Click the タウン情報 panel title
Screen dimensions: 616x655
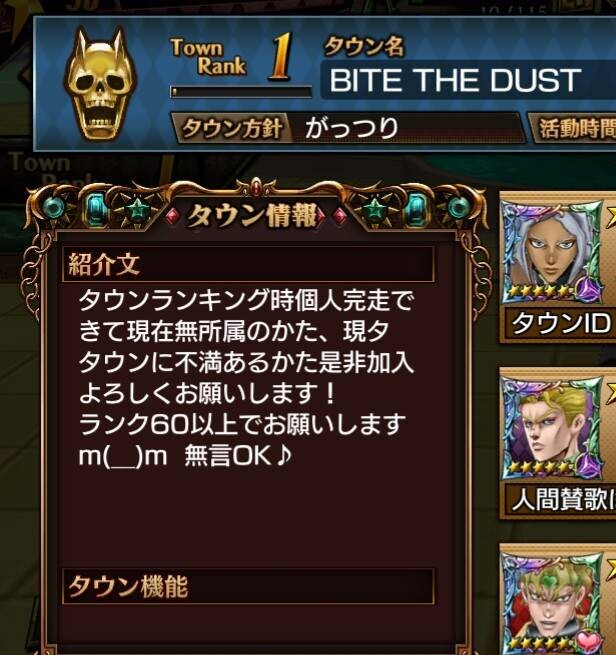click(x=253, y=216)
